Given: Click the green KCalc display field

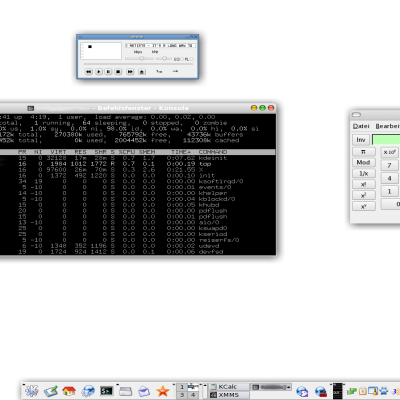Looking at the screenshot, I should click(386, 140).
